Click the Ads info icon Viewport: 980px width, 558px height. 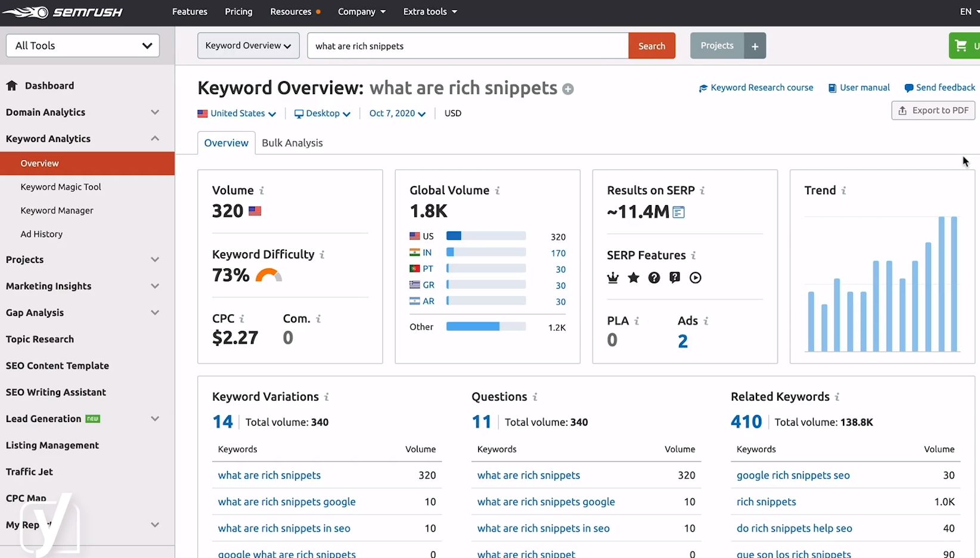[706, 321]
